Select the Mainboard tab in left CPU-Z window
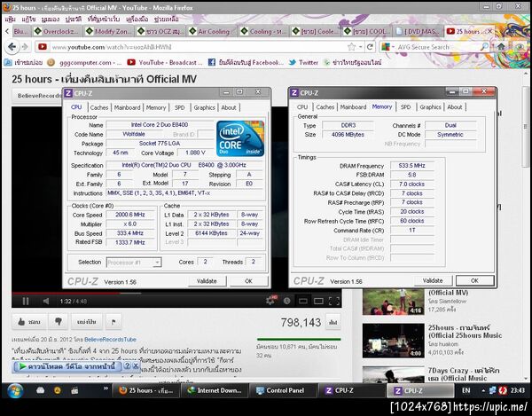The width and height of the screenshot is (532, 416). pyautogui.click(x=127, y=107)
